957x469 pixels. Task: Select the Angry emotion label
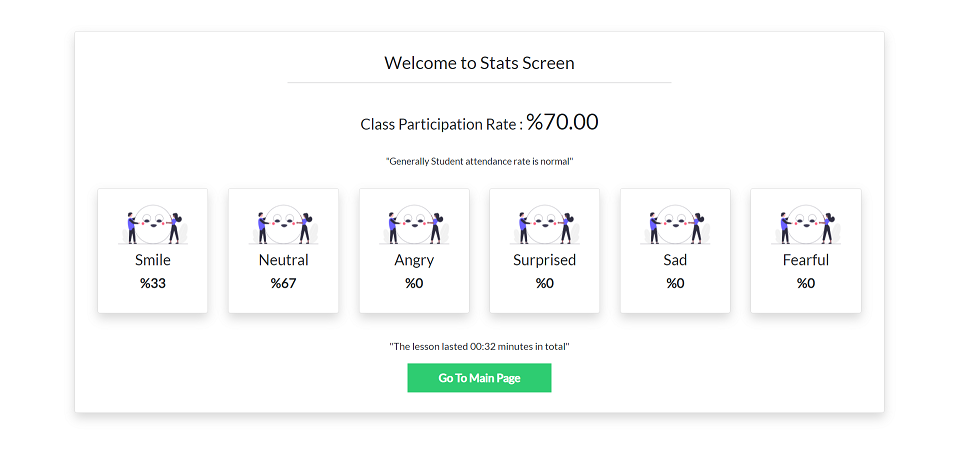pos(414,260)
